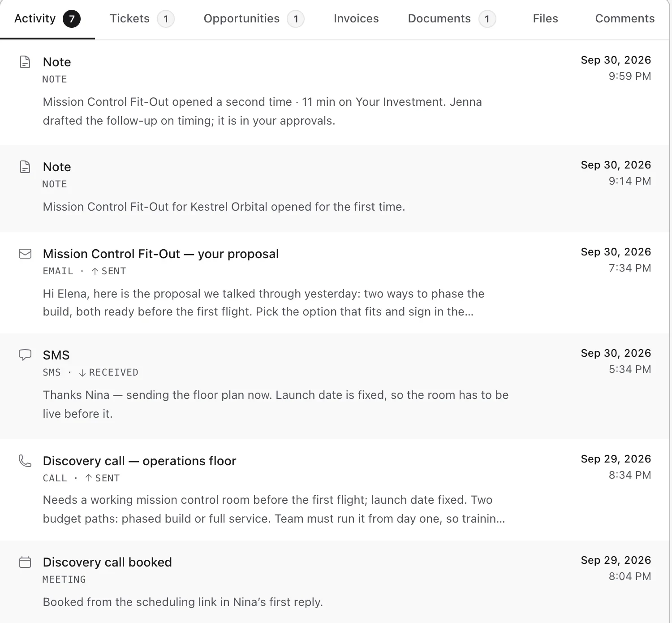Image resolution: width=672 pixels, height=623 pixels.
Task: Click text 'Booked from the scheduling link'
Action: click(x=129, y=602)
